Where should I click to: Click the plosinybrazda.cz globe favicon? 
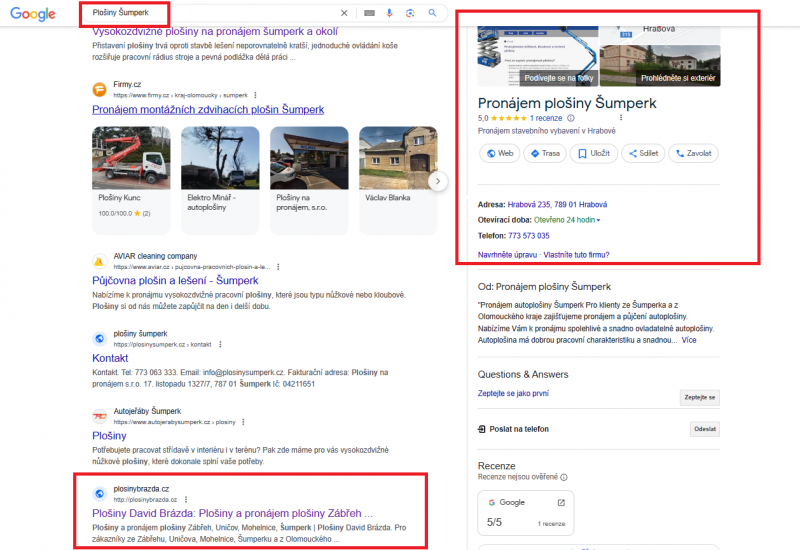(x=99, y=494)
